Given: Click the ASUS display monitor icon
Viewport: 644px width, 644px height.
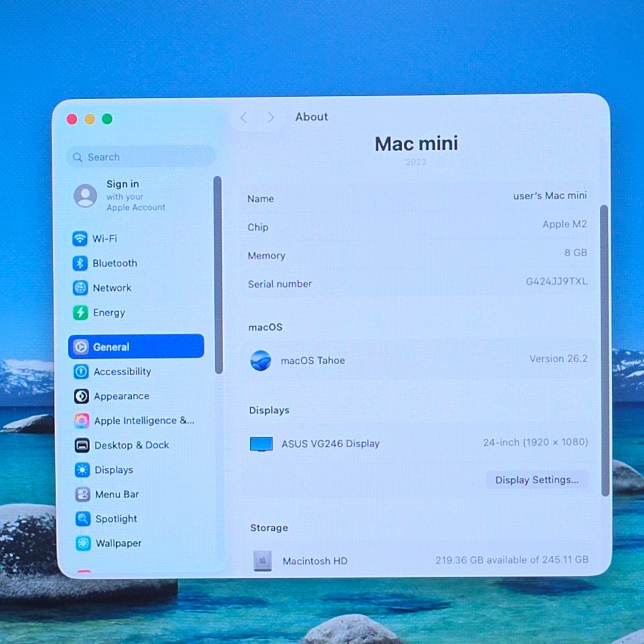Looking at the screenshot, I should 261,444.
